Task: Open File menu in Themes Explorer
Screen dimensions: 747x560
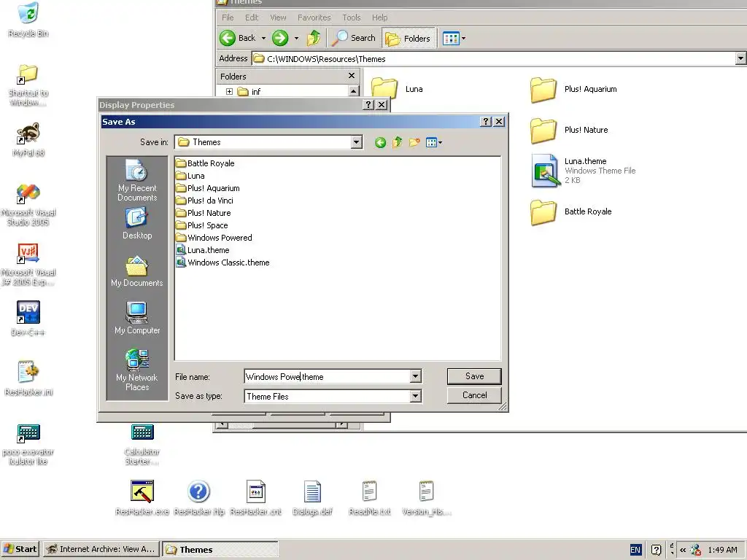Action: click(x=228, y=17)
